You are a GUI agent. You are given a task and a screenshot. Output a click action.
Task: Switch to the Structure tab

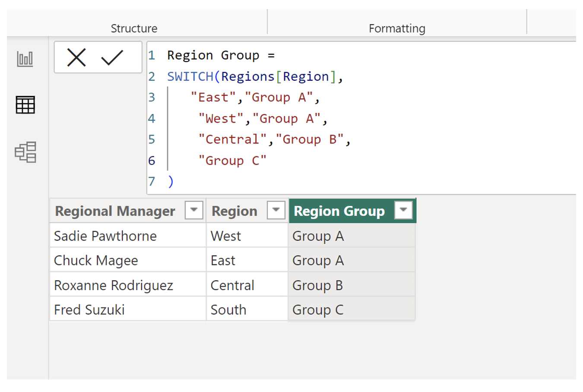point(134,28)
